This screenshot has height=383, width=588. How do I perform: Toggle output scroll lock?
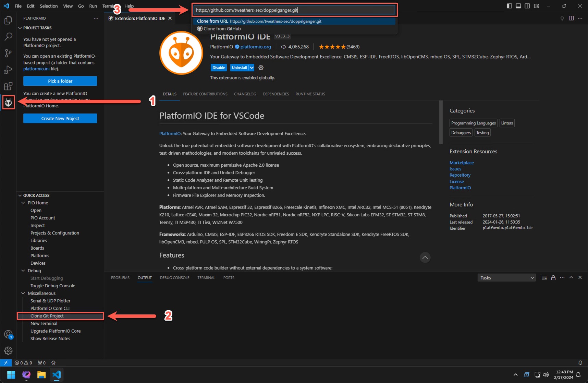click(553, 278)
